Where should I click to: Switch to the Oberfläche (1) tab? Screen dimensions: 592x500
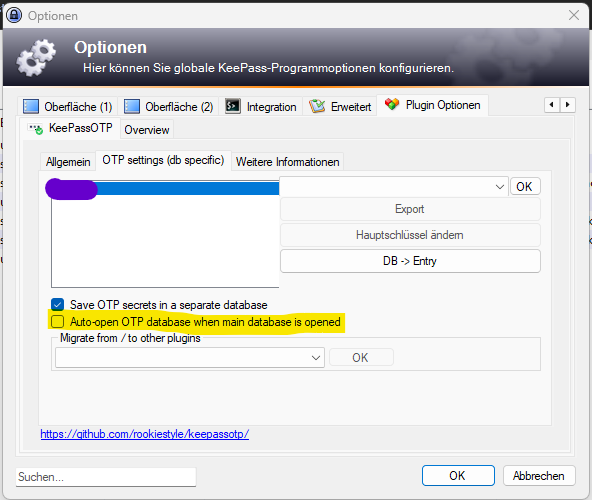(68, 106)
